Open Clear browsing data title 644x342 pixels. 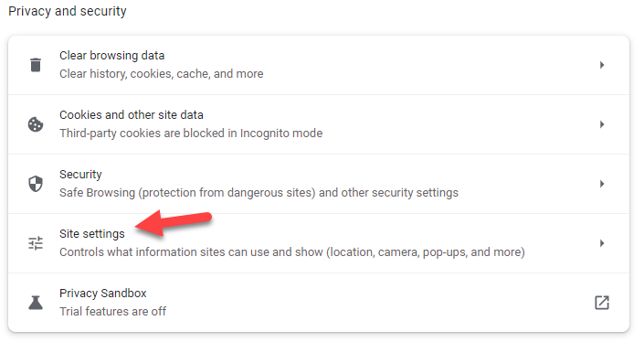point(111,56)
